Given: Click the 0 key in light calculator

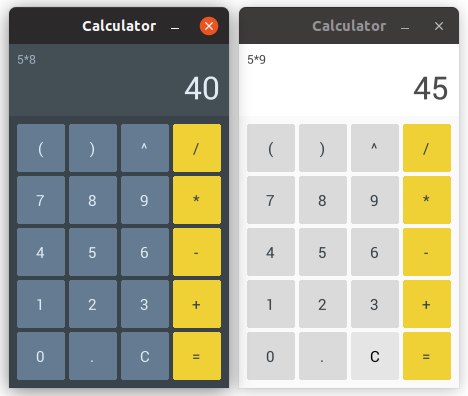Looking at the screenshot, I should click(x=271, y=356).
